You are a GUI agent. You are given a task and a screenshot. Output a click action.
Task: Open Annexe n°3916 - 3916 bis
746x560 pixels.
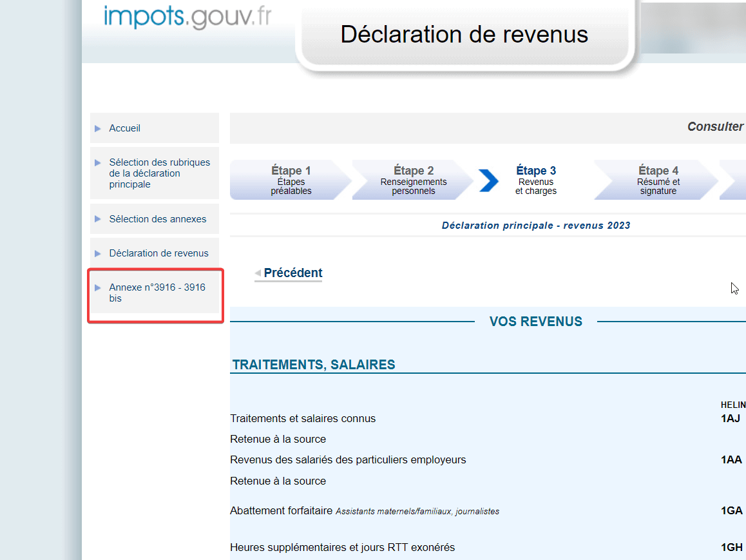(157, 293)
